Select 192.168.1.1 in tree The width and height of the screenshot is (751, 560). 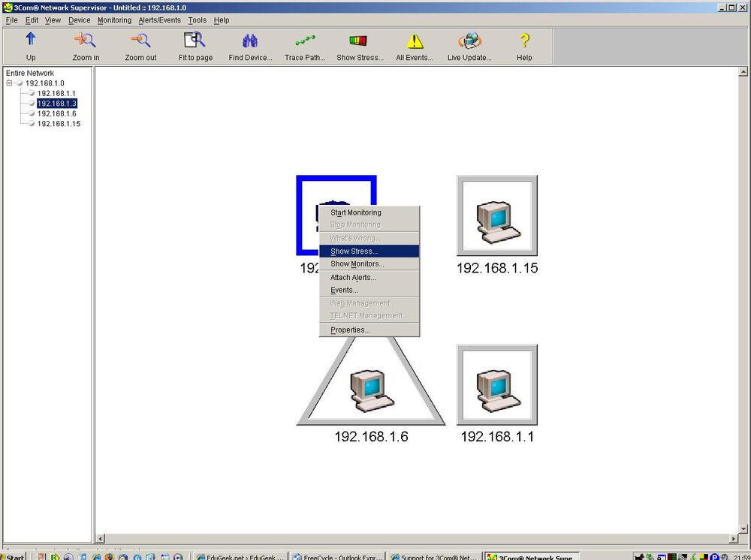pos(56,93)
